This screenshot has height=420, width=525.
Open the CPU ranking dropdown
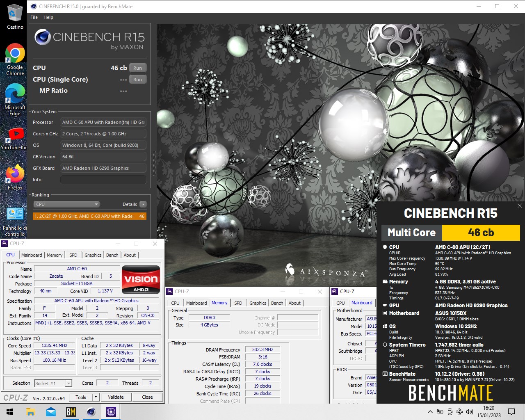[x=66, y=204]
